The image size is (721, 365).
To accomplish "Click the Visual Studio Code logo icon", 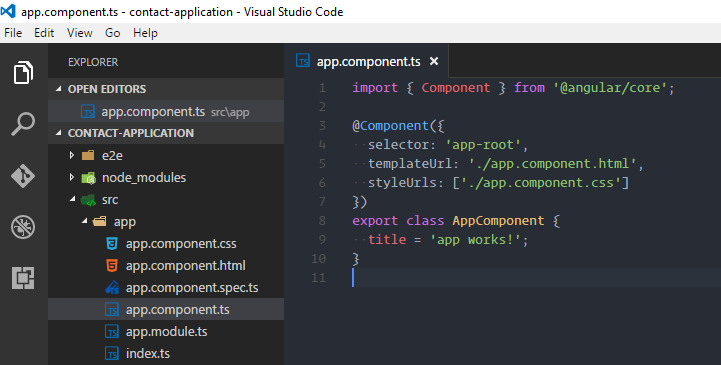I will click(x=8, y=11).
